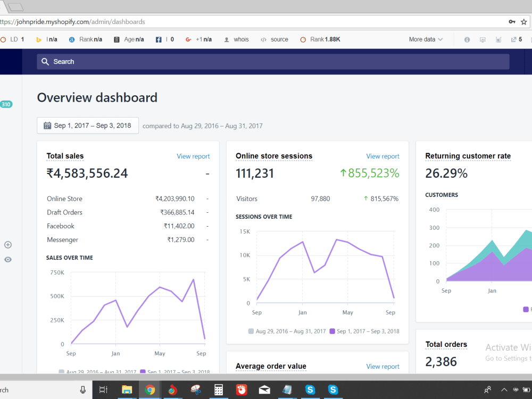Click the Total orders heading

tap(446, 344)
